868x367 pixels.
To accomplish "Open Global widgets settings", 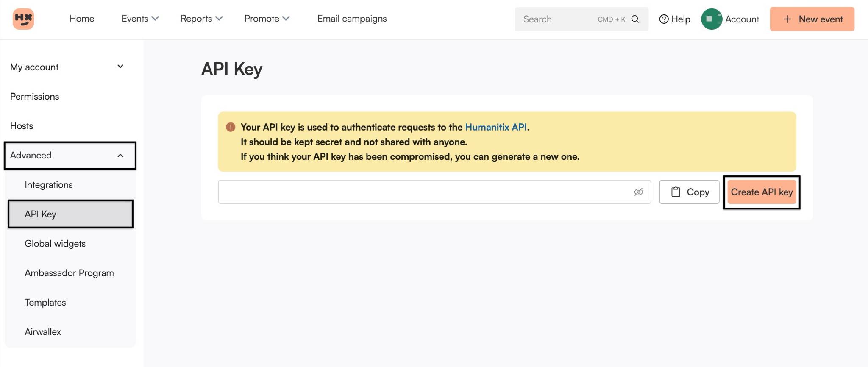I will coord(55,244).
